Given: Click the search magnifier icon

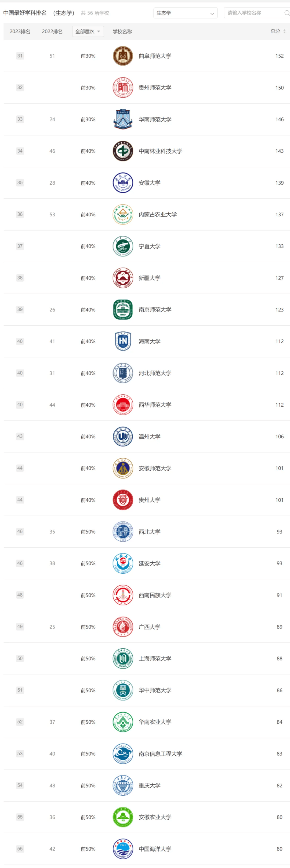Looking at the screenshot, I should click(287, 13).
